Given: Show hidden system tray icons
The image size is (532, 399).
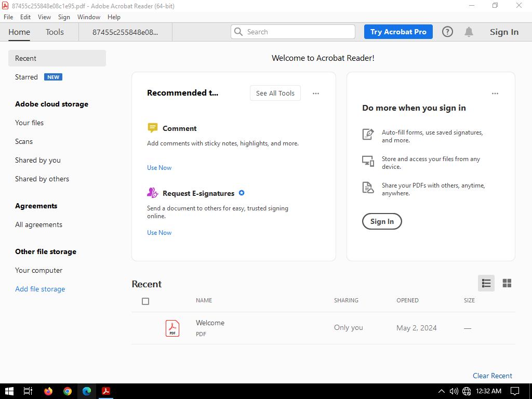Looking at the screenshot, I should coord(442,391).
